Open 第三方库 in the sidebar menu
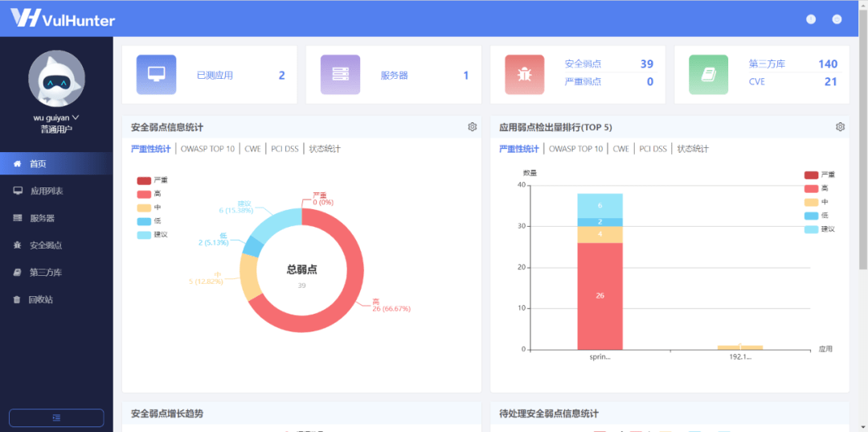The image size is (868, 432). (56, 273)
